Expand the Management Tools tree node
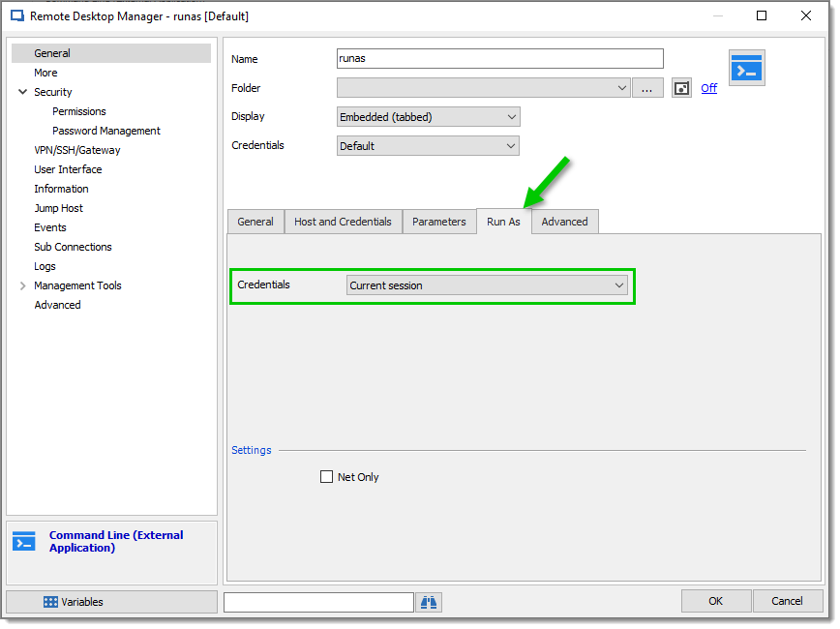 pos(22,285)
